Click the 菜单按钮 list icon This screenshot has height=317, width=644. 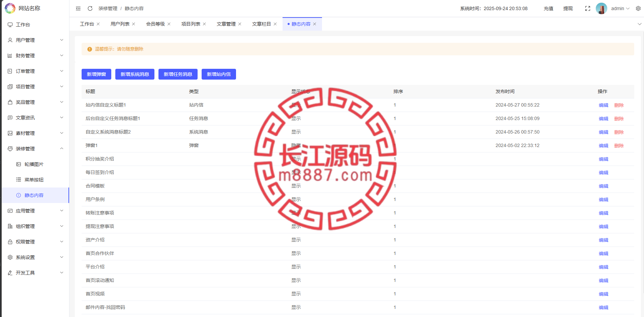coord(19,180)
